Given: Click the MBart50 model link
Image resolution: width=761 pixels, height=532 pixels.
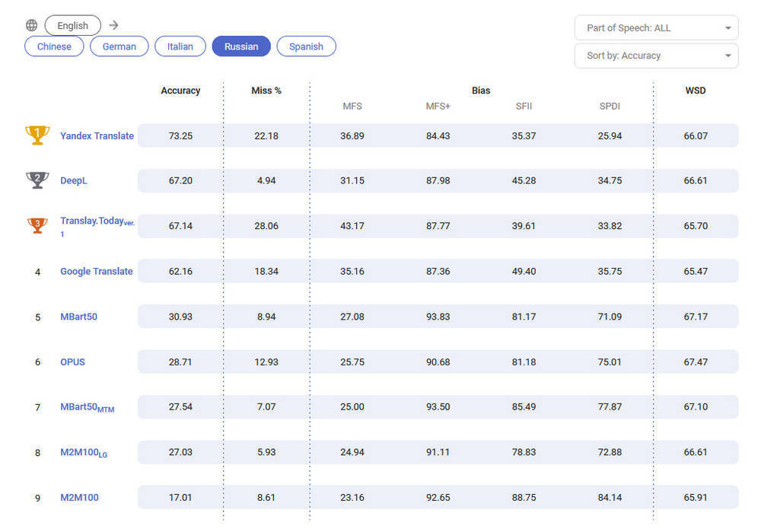Looking at the screenshot, I should [x=78, y=317].
